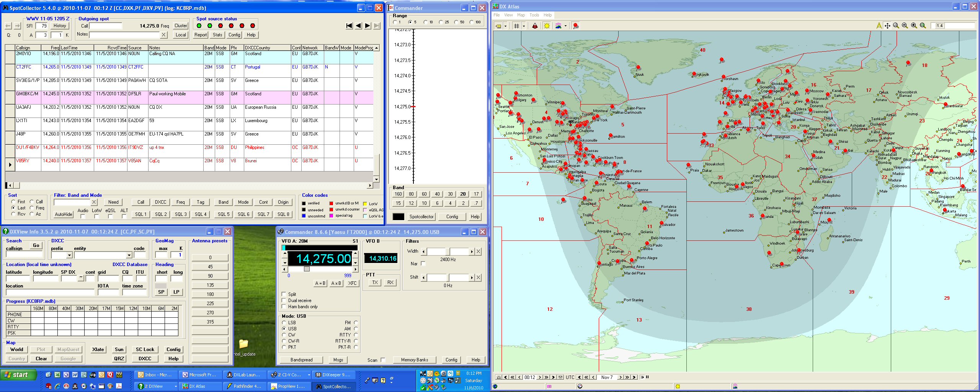Enable the Split checkbox in Commander

pos(284,294)
